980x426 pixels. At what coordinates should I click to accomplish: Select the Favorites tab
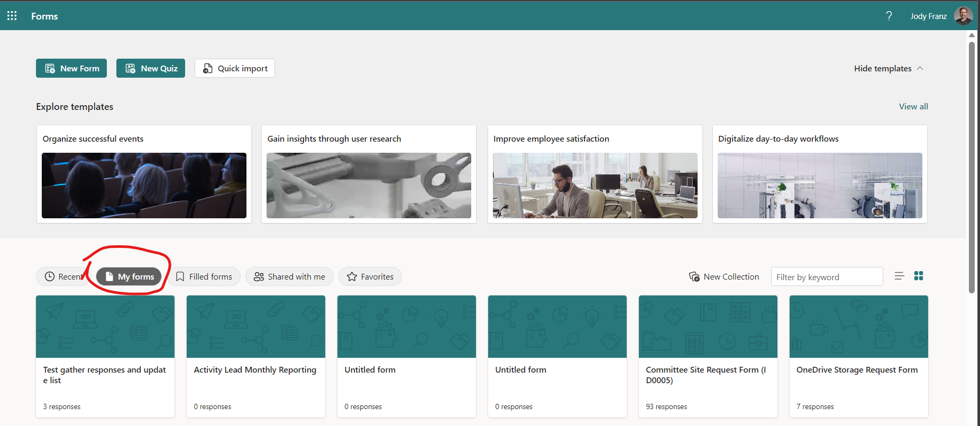pos(370,276)
